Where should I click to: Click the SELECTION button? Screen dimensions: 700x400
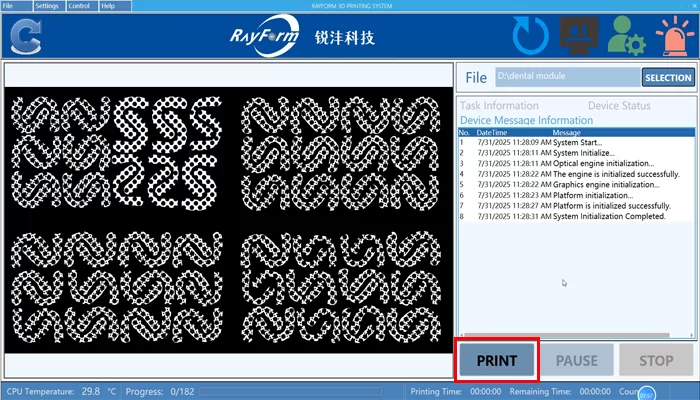click(x=668, y=77)
